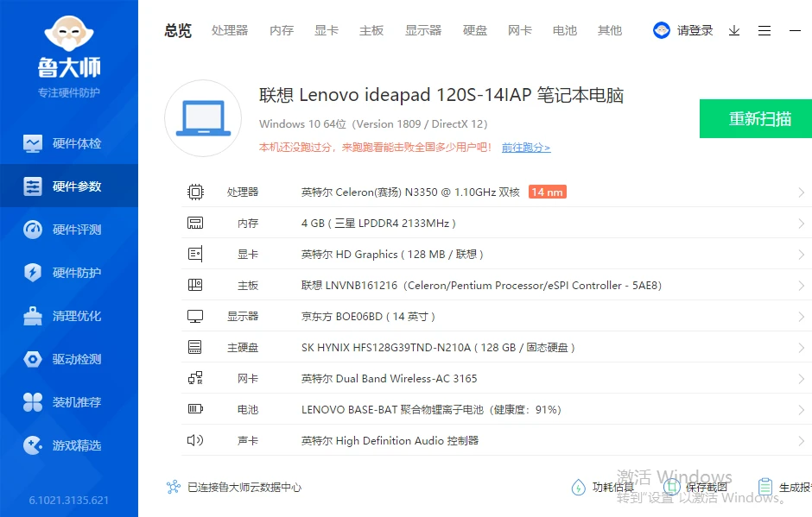Click the SK HYNIX disk model text
The height and width of the screenshot is (517, 812).
tap(438, 347)
